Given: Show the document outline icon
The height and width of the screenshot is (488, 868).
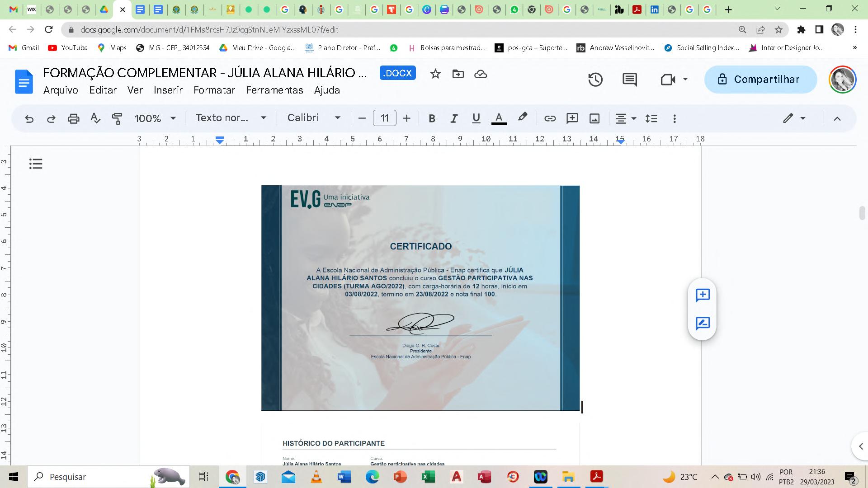Looking at the screenshot, I should 36,164.
